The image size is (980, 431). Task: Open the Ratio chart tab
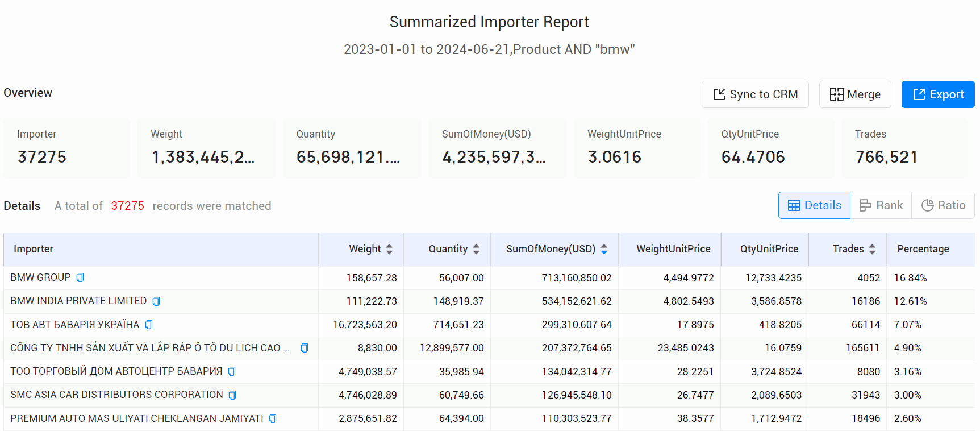coord(943,205)
